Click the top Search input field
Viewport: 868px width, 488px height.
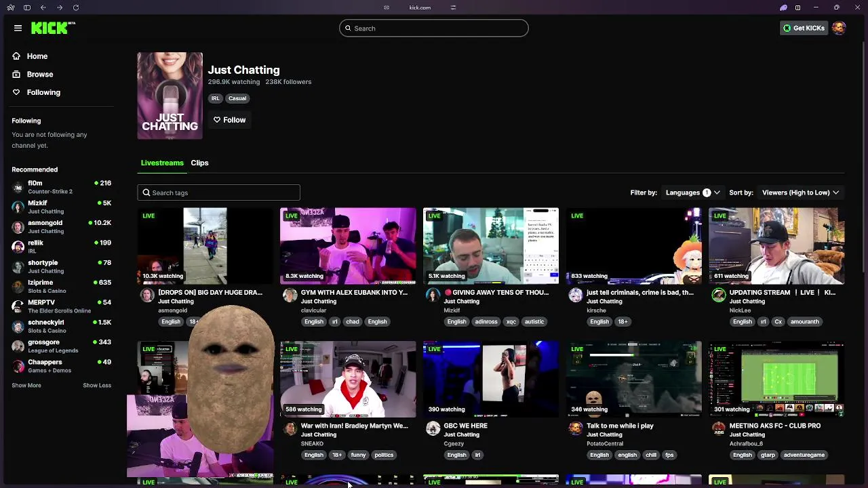[x=434, y=28]
